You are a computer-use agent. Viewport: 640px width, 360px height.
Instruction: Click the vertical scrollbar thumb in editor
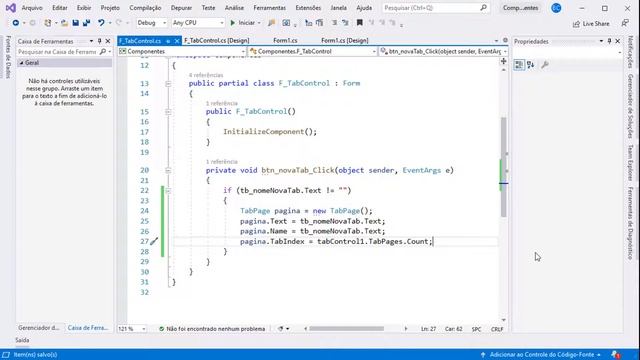[x=504, y=167]
